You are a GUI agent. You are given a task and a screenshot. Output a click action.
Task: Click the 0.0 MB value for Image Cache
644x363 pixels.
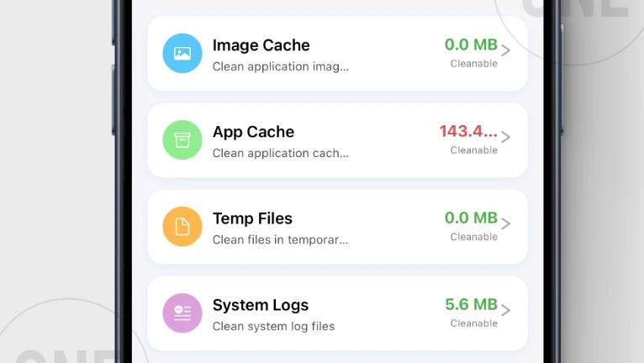[x=471, y=45]
